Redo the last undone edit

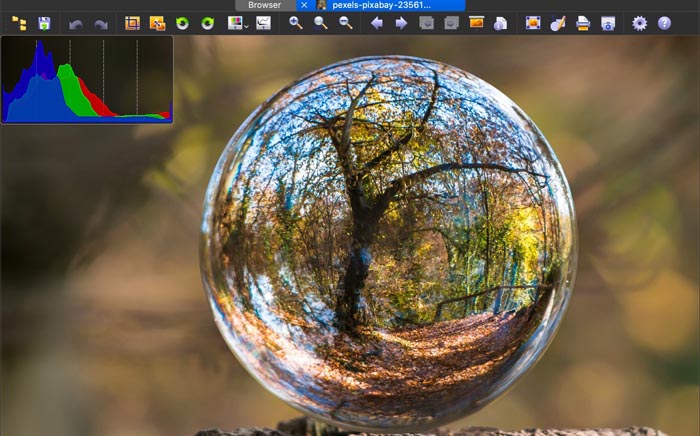pos(101,24)
